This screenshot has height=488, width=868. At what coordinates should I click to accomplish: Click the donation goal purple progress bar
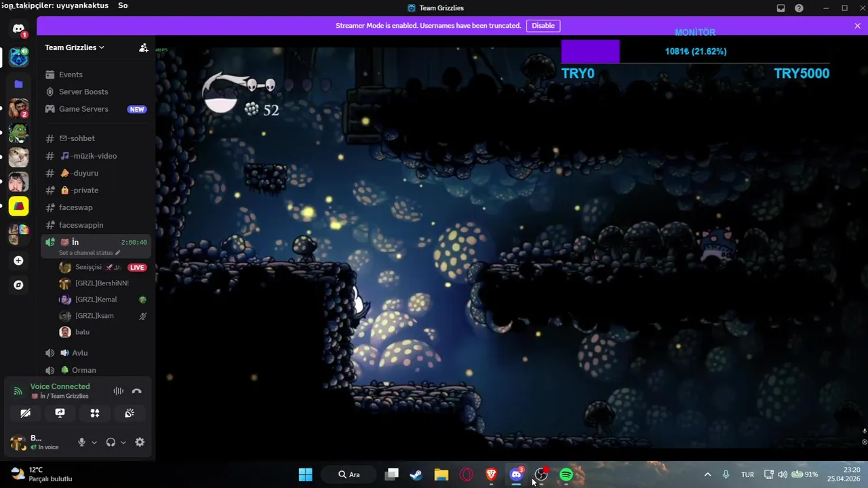pyautogui.click(x=590, y=52)
